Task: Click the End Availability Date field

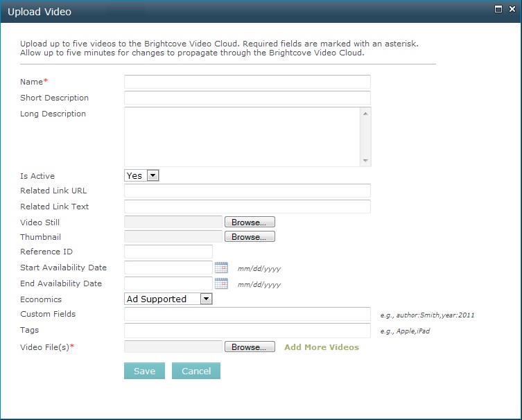Action: point(168,283)
